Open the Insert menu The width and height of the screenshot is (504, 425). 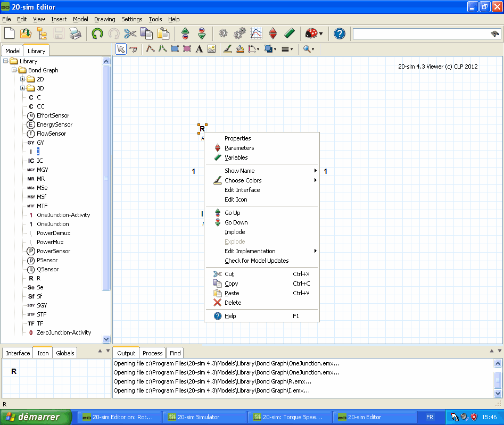click(x=59, y=19)
